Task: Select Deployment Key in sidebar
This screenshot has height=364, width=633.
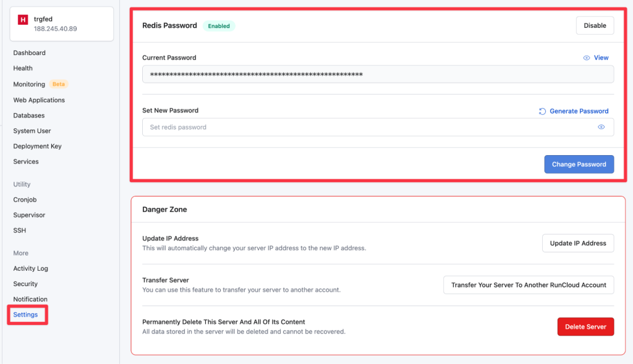Action: click(x=37, y=146)
